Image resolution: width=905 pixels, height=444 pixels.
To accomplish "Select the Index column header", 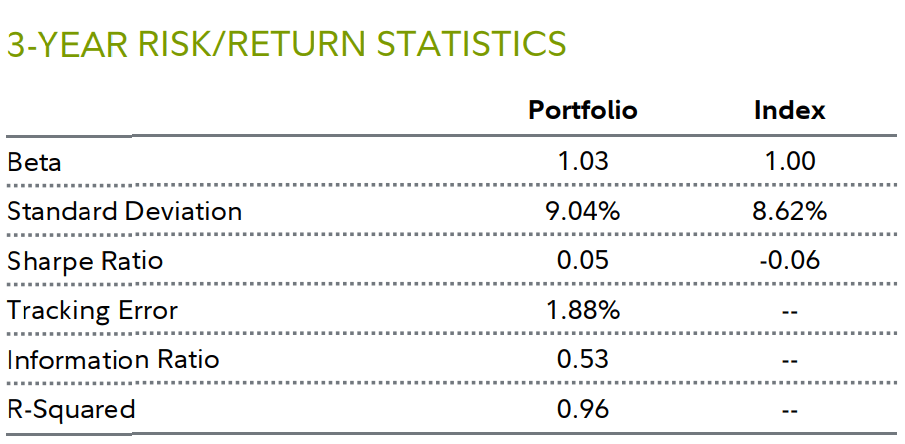I will pos(789,110).
